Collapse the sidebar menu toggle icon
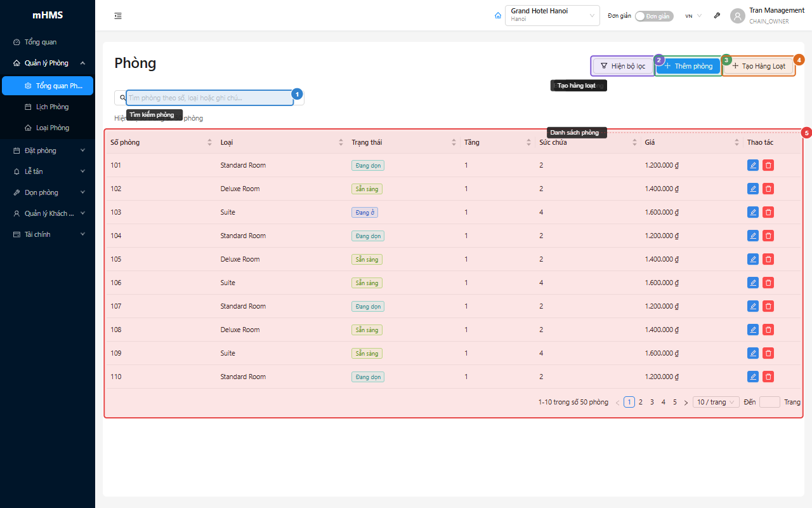 point(118,16)
